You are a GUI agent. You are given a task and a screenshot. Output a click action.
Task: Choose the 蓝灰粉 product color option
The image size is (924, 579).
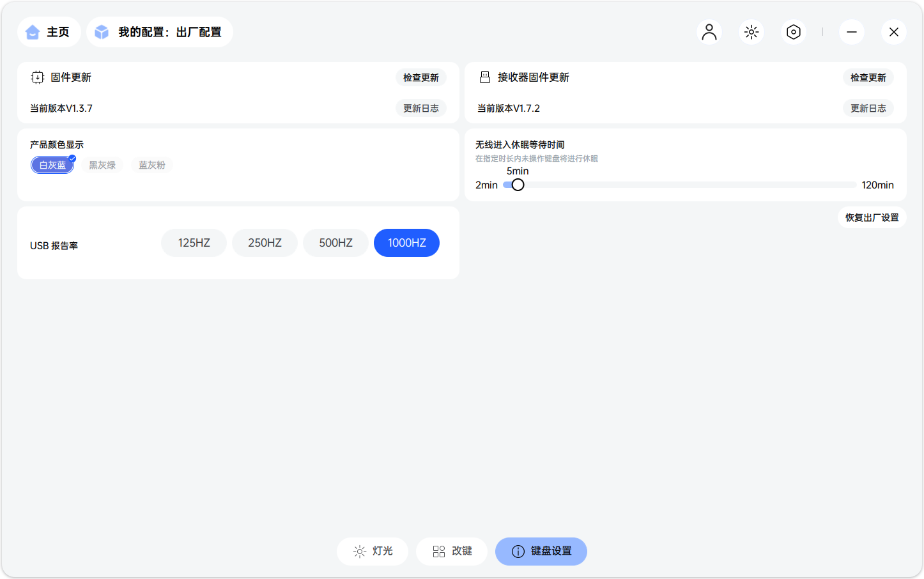[152, 165]
